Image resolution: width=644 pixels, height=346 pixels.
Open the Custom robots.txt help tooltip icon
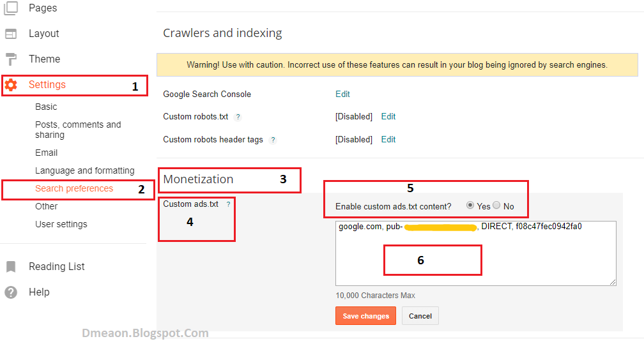click(238, 117)
